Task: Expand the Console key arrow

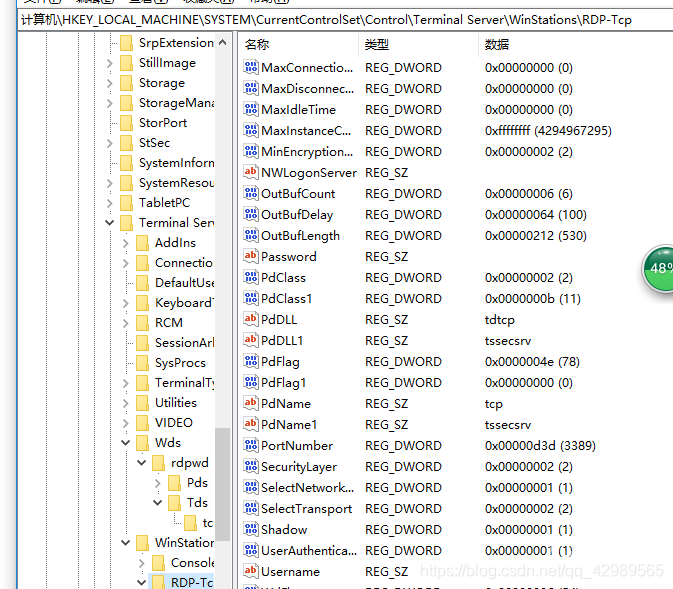Action: 142,563
